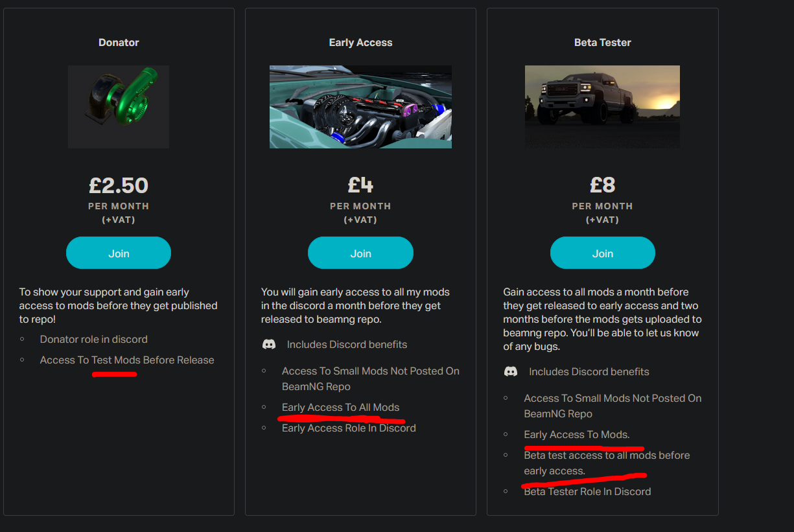Click 'Includes Discord benefits' in Beta Tester
794x532 pixels.
coord(589,372)
